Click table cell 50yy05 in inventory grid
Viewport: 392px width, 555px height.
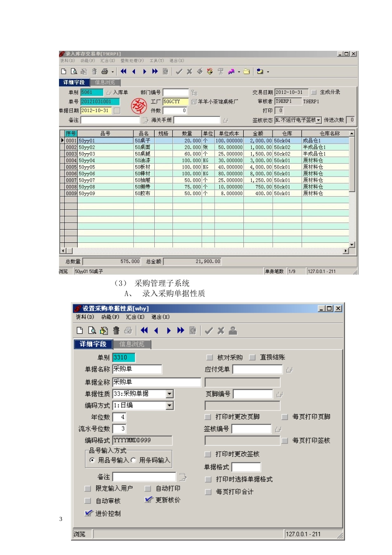[x=105, y=167]
